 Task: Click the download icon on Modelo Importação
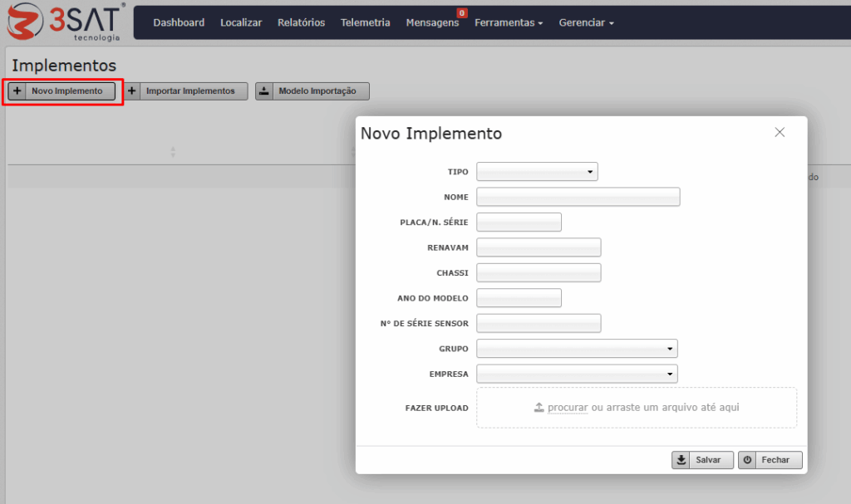coord(263,91)
